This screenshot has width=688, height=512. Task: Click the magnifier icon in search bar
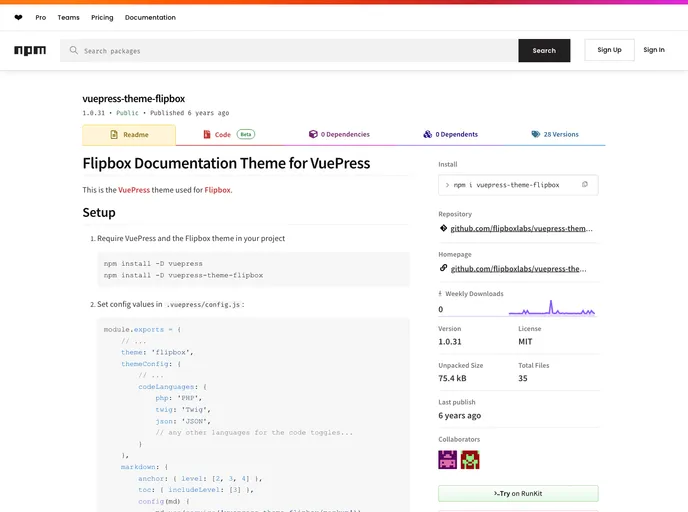point(74,50)
